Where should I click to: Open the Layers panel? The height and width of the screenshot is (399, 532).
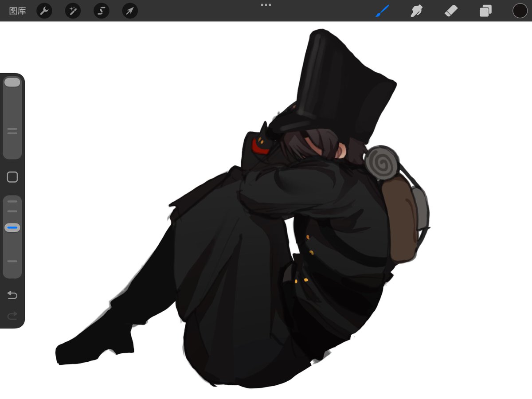[485, 11]
